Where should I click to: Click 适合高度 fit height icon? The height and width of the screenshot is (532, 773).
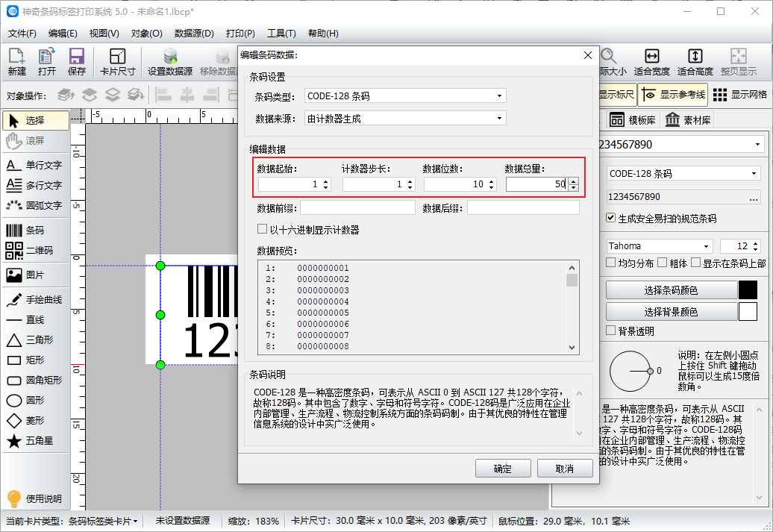click(x=695, y=62)
